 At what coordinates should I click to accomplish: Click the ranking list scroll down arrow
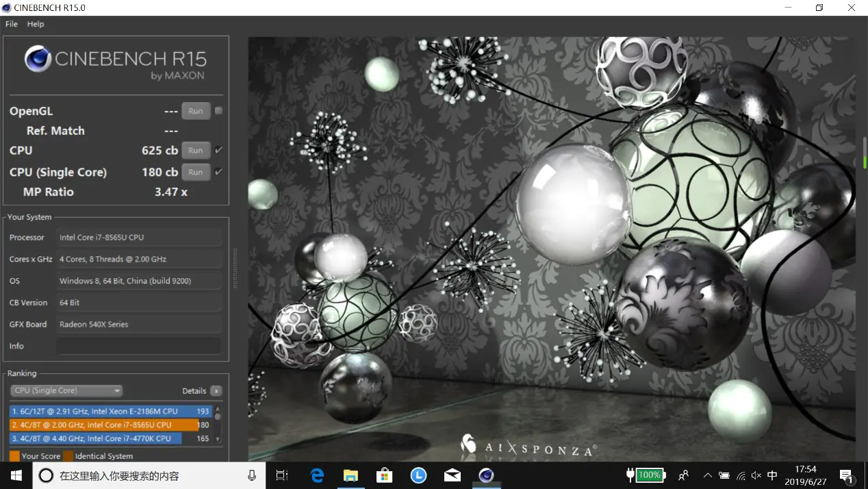point(218,439)
